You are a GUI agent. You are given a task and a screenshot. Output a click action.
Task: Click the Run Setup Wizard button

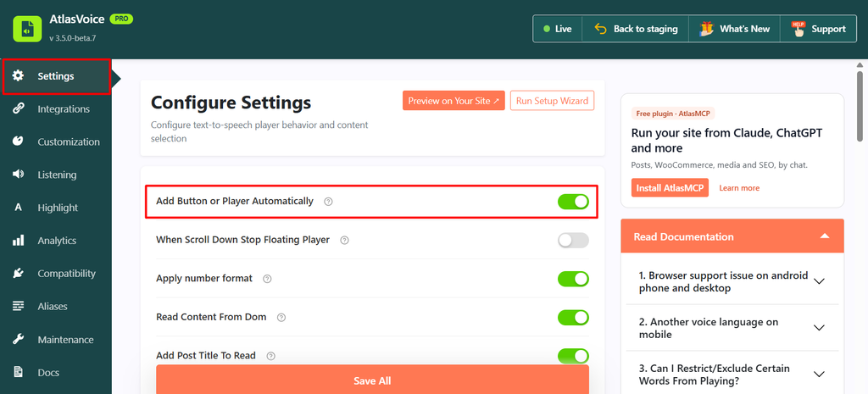(552, 101)
